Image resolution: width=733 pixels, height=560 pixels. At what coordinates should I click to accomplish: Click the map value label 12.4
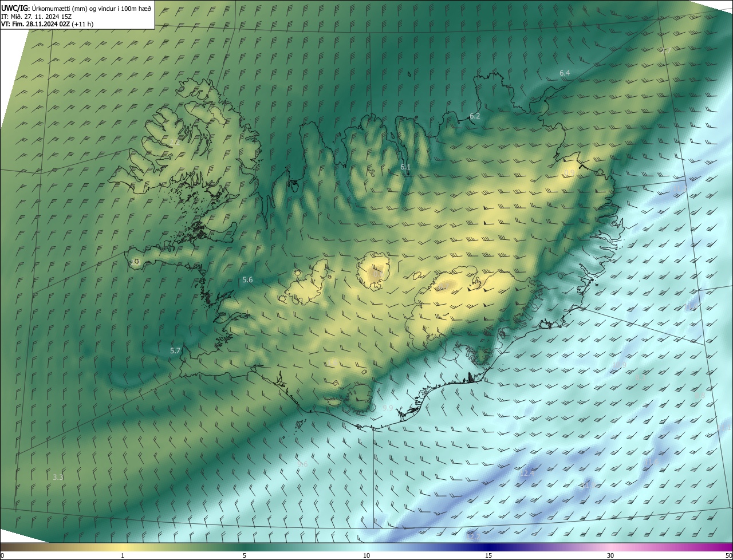coord(527,474)
